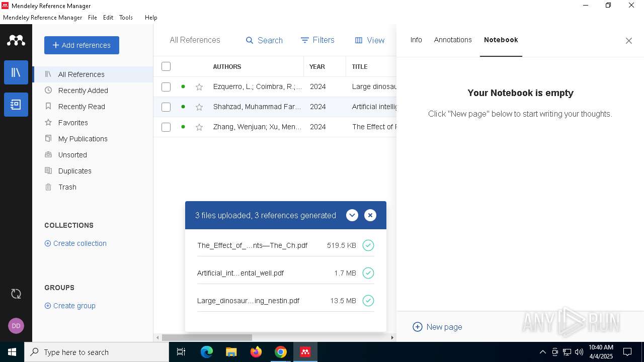Click the upload success icon for The_Effect_of pdf
The height and width of the screenshot is (362, 644).
(x=368, y=245)
